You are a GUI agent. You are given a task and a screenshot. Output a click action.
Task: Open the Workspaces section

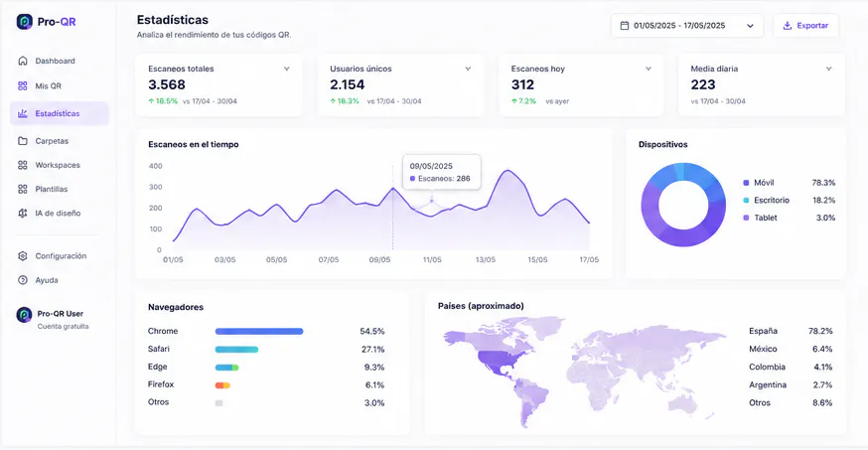click(60, 165)
